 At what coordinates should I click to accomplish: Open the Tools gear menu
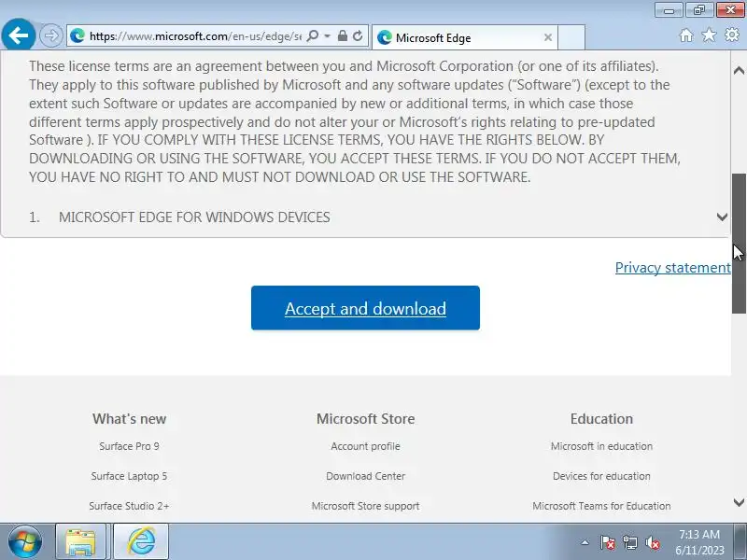(x=732, y=35)
